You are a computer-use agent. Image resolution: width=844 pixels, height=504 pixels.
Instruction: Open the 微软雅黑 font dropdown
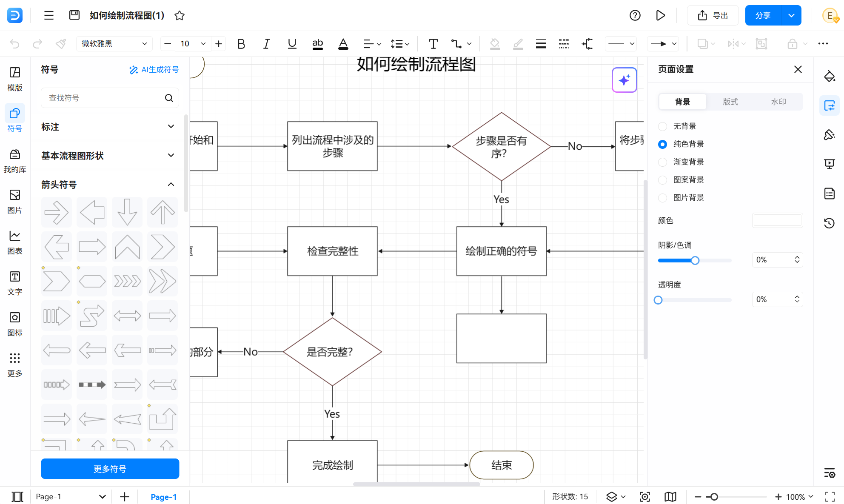(x=114, y=44)
